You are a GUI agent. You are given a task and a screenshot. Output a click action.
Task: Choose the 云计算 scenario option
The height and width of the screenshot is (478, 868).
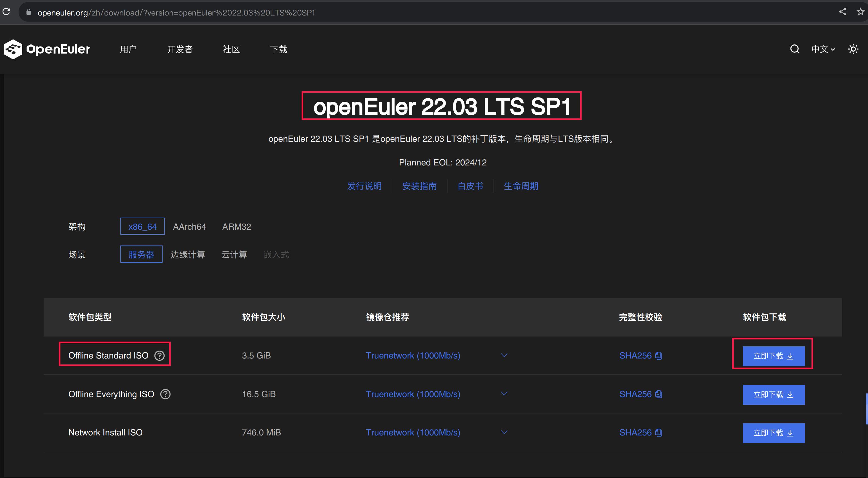(x=234, y=255)
